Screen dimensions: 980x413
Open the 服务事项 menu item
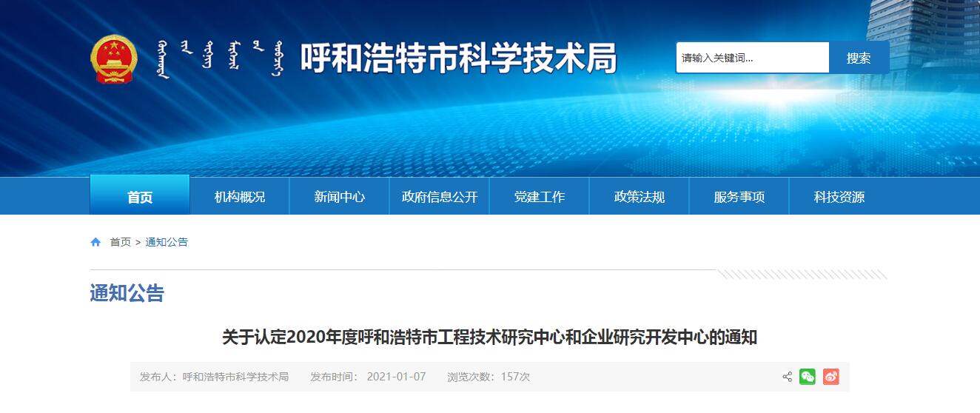pos(739,197)
